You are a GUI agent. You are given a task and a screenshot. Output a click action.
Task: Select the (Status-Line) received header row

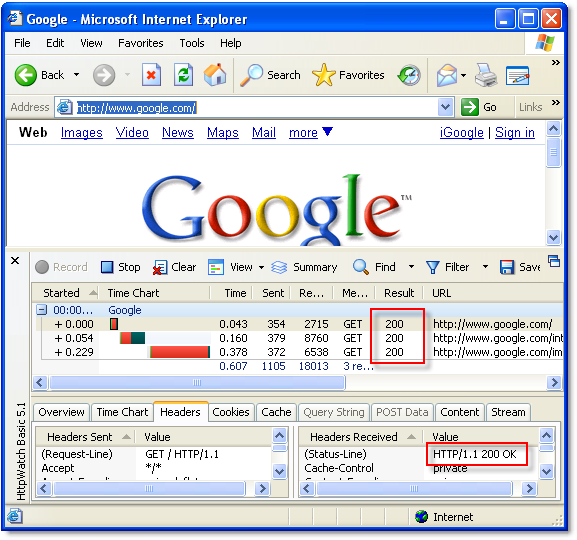[418, 454]
